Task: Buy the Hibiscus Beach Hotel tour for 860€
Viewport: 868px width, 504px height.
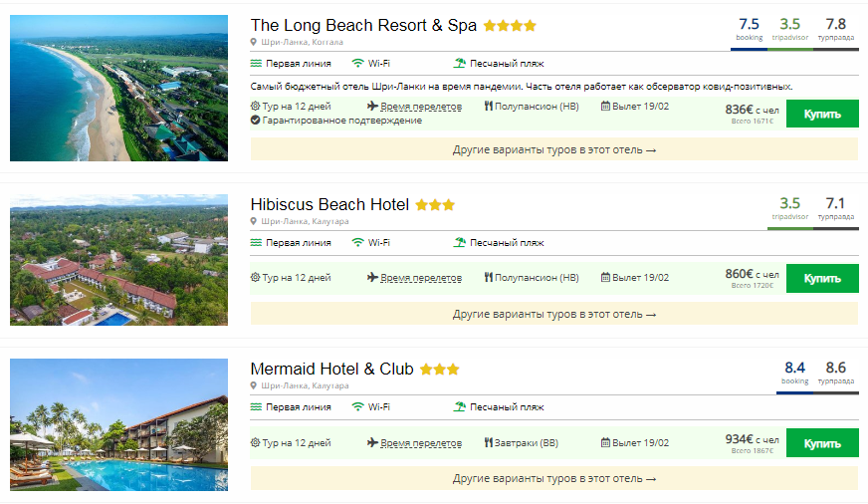Action: click(x=821, y=279)
